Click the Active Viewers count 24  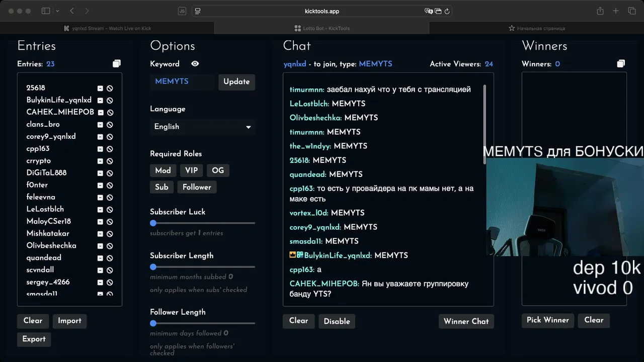489,64
